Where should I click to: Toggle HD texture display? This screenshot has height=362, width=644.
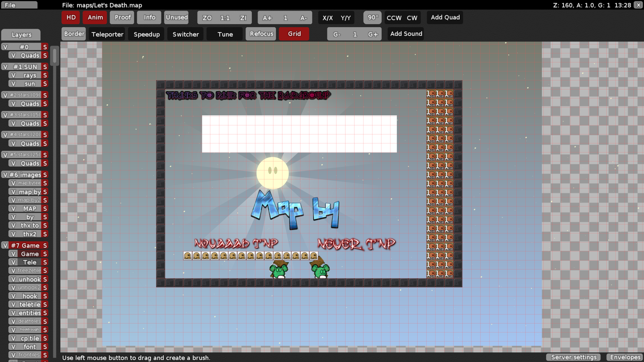coord(70,17)
